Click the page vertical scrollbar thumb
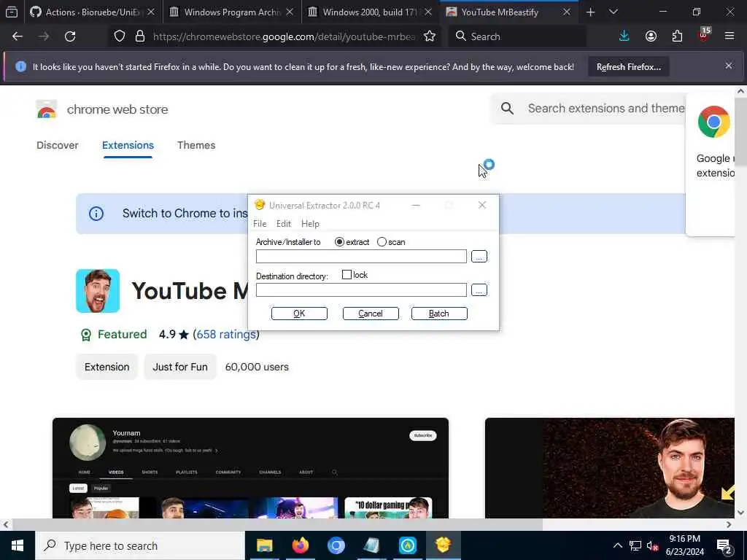 point(740,131)
